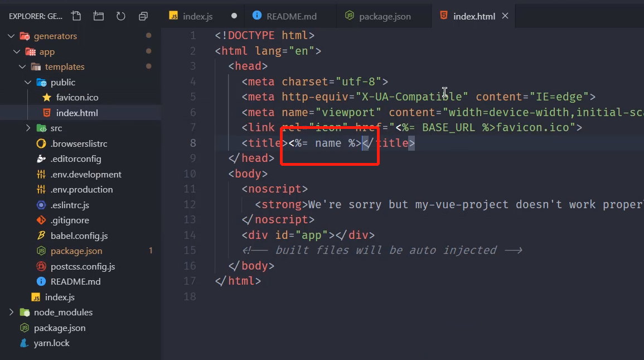
Task: Open package.json inside templates folder
Action: pos(76,251)
